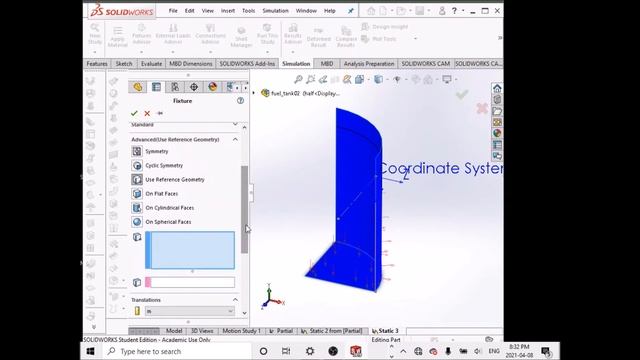640x360 pixels.
Task: Open the View Orientation icon
Action: pos(360,80)
